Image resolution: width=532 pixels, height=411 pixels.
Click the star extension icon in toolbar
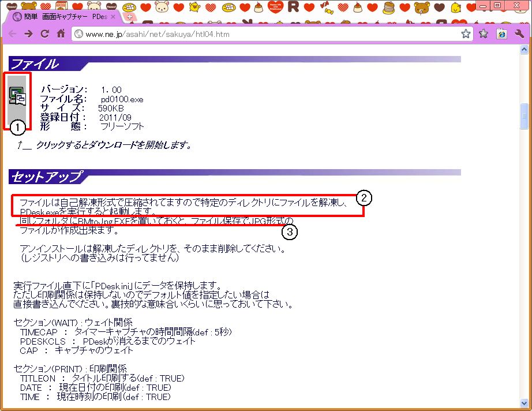pyautogui.click(x=484, y=34)
